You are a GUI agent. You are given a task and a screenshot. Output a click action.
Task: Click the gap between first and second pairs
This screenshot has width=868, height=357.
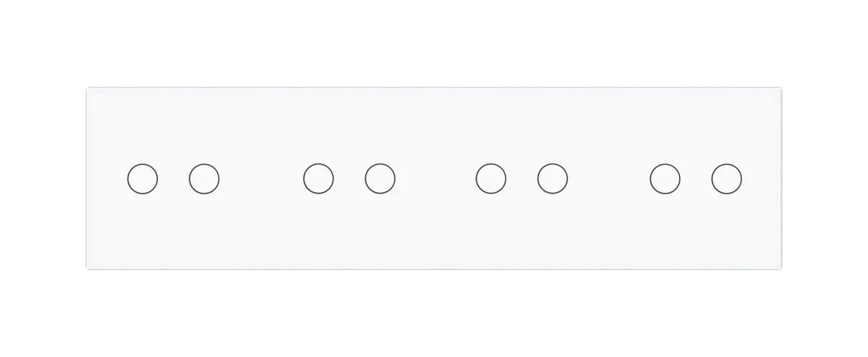coord(261,178)
